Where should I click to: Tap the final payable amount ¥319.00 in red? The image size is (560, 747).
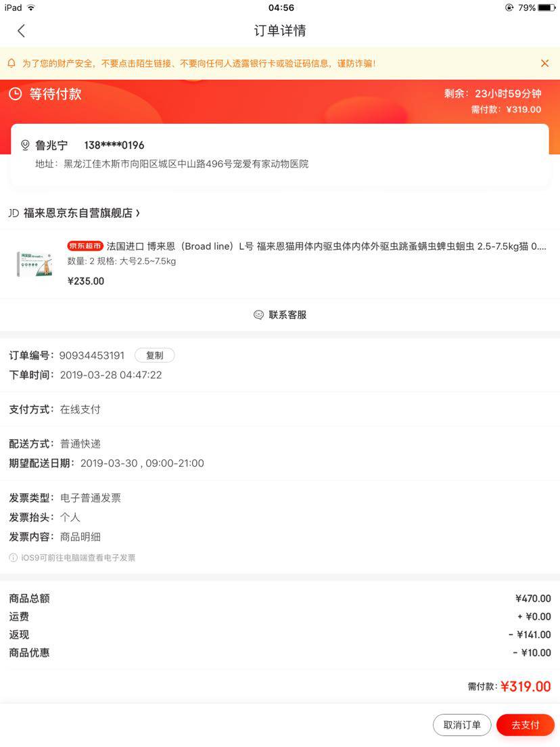click(x=526, y=687)
